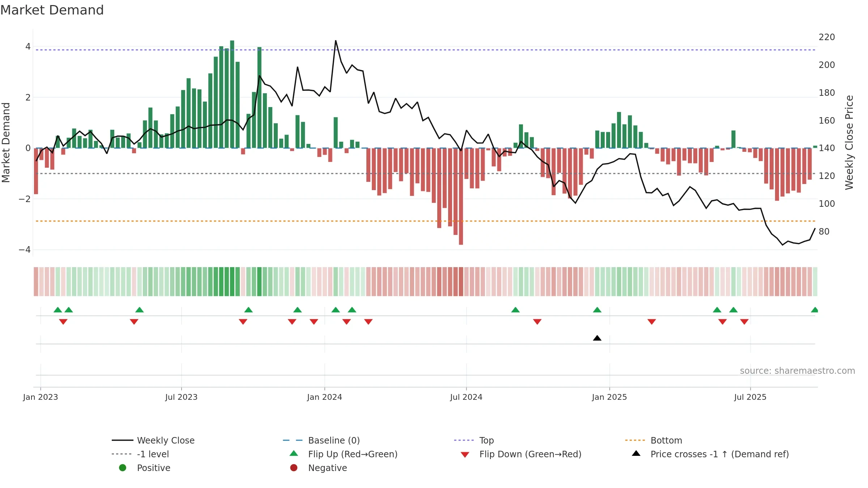Click the 160 tick on the price axis
The height and width of the screenshot is (488, 868).
tap(827, 120)
